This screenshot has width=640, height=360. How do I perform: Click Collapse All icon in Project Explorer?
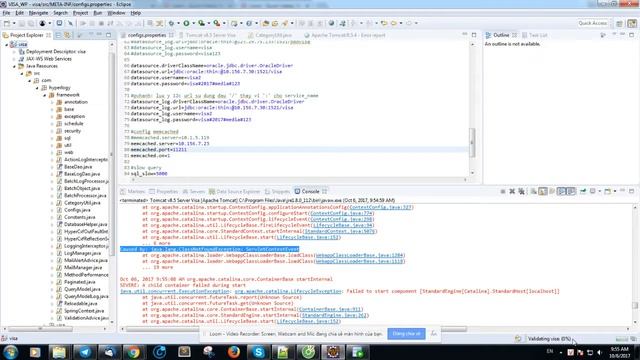pyautogui.click(x=59, y=35)
